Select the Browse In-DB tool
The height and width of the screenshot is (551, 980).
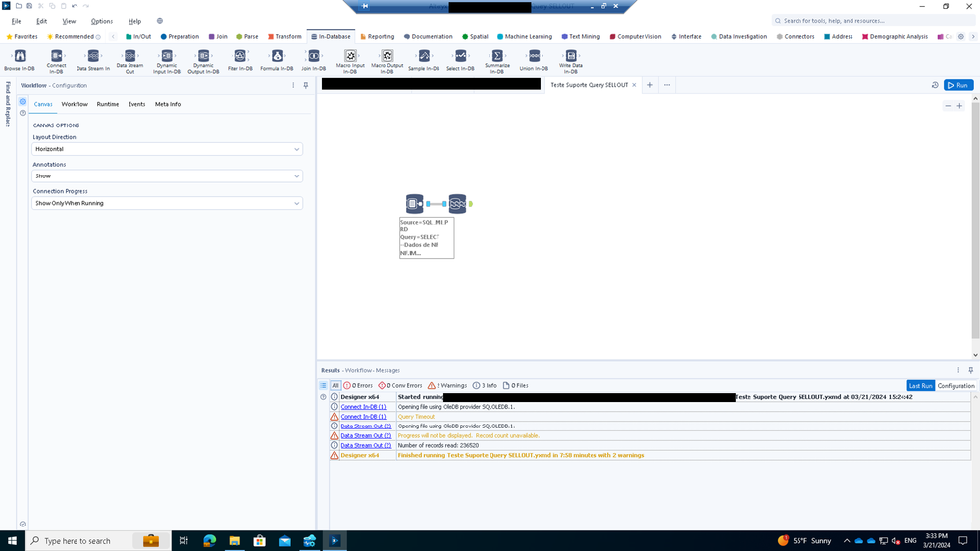[20, 61]
